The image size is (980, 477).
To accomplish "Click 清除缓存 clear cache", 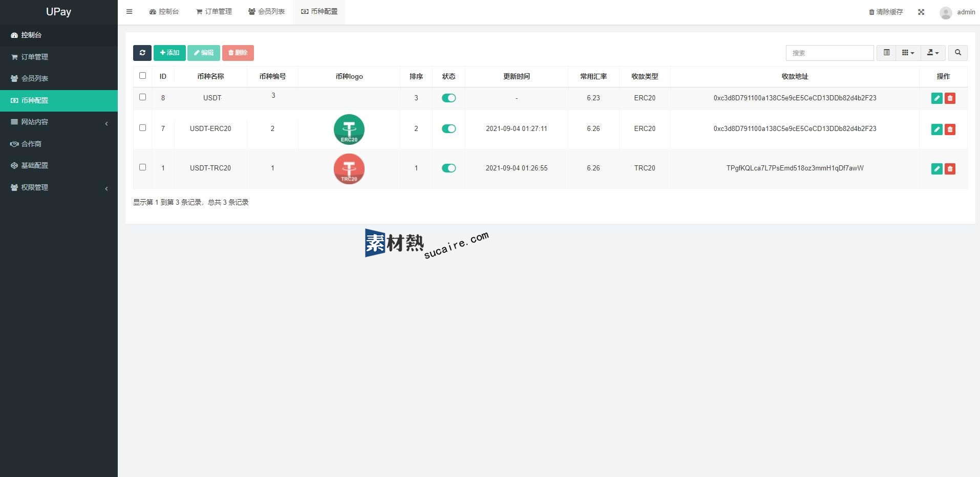I will point(886,12).
